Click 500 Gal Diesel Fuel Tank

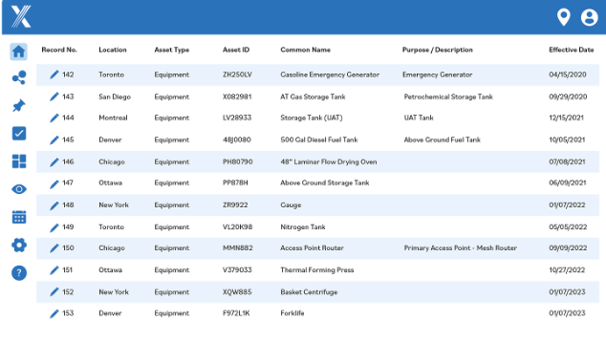[319, 139]
